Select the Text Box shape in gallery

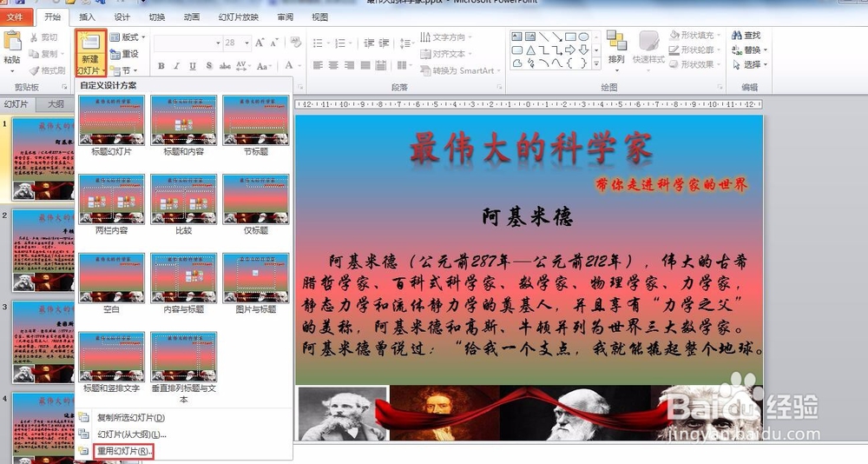[516, 36]
